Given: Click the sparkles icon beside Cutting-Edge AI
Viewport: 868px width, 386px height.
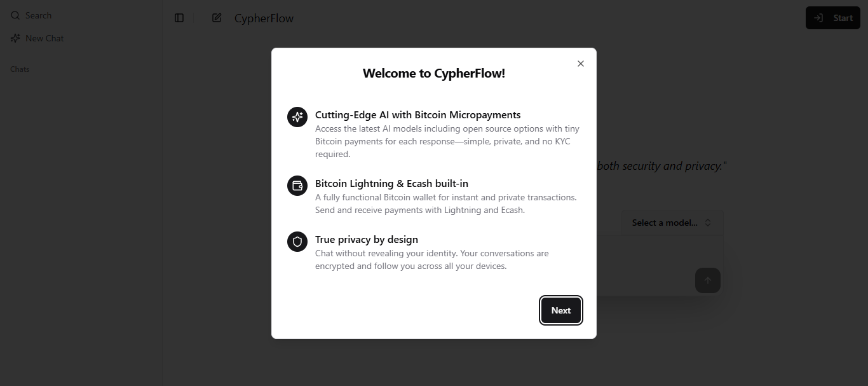Looking at the screenshot, I should point(297,117).
